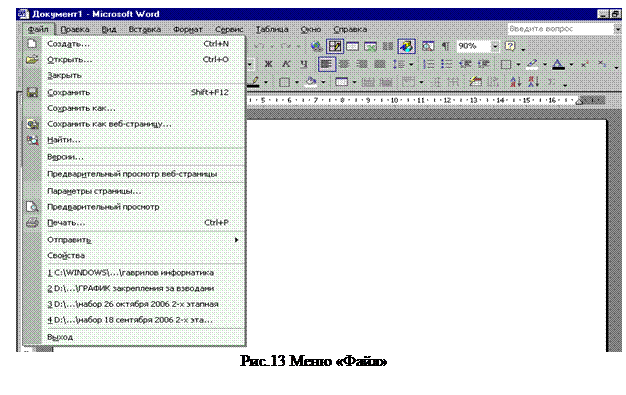Screen dimensions: 626x395
Task: Toggle italic К formatting
Action: pyautogui.click(x=286, y=64)
